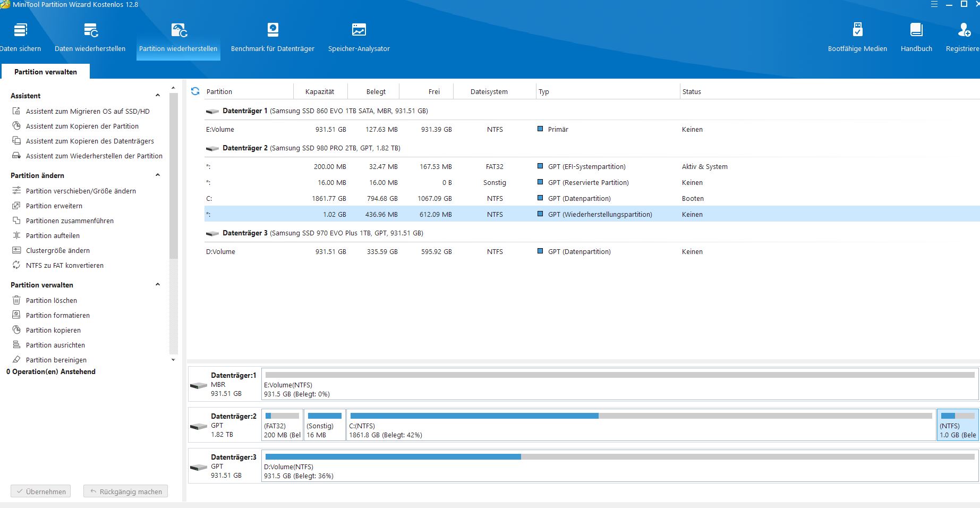Click icon beside Assistent zum Wiederherstellen der Partition
Viewport: 980px width, 508px height.
click(16, 156)
